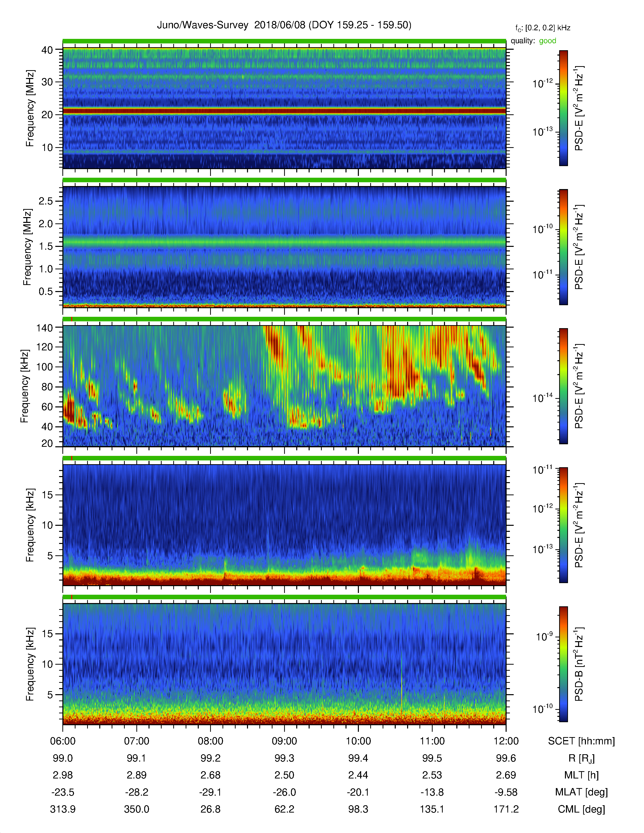This screenshot has width=644, height=833.
Task: Click the 09:00 time axis label
Action: click(284, 741)
